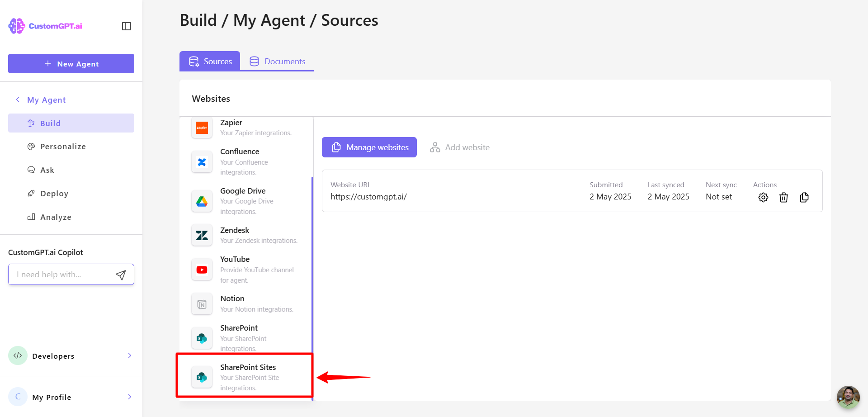Screen dimensions: 868x417
Task: Select the Google Drive integration
Action: tap(245, 201)
